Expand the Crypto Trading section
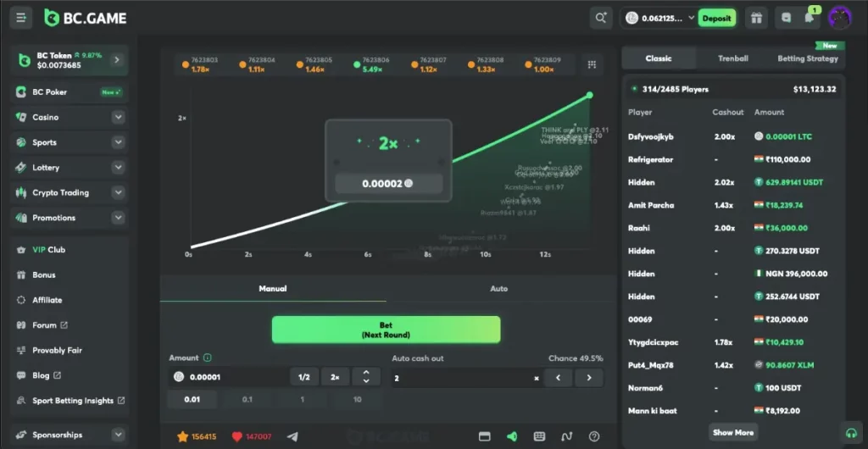The width and height of the screenshot is (868, 449). pyautogui.click(x=118, y=192)
